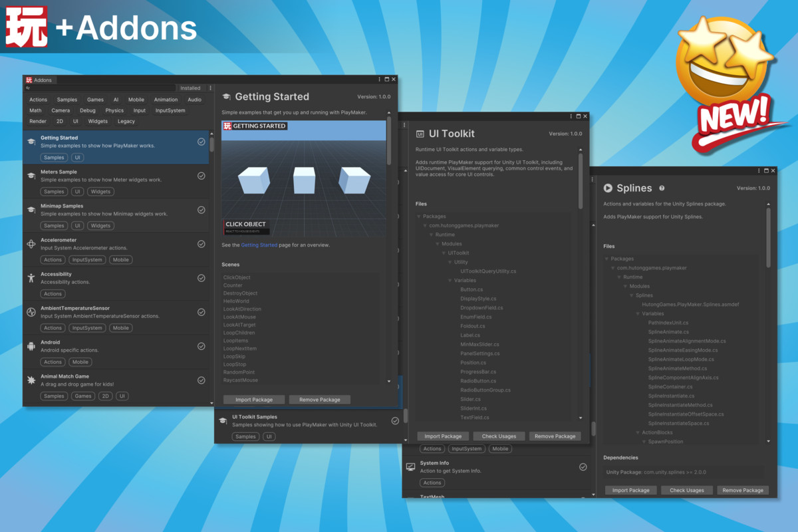The image size is (798, 532).
Task: Collapse the SpawnPosition folder arrow
Action: [x=644, y=442]
